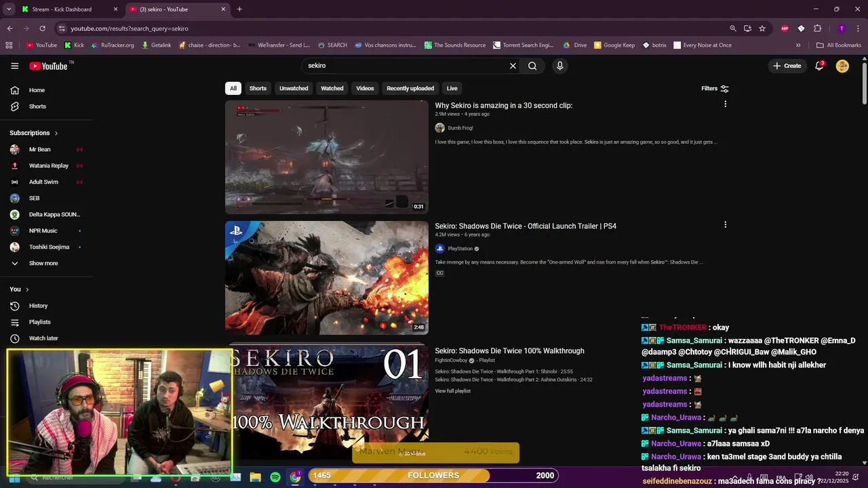The image size is (868, 488).
Task: Open the search Filters panel
Action: 715,88
